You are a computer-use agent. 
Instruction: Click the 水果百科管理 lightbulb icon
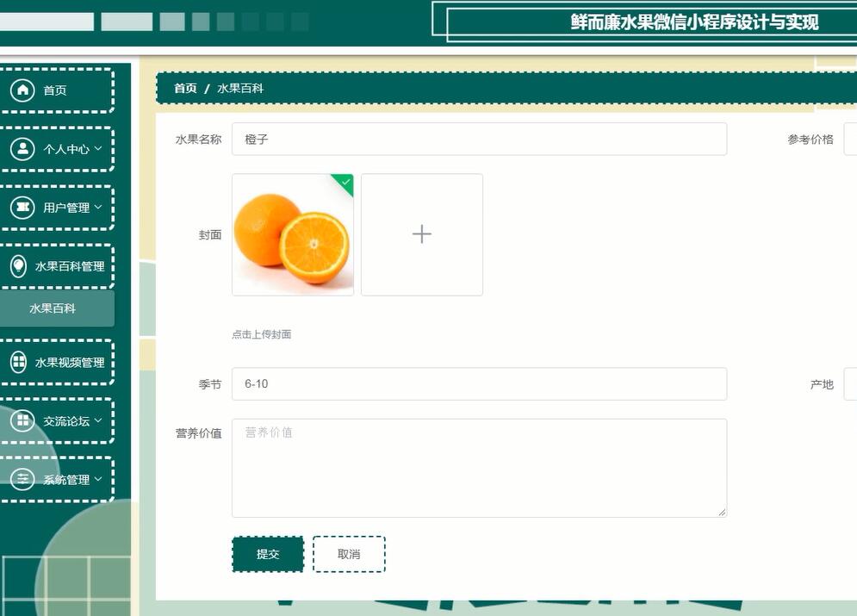[19, 266]
